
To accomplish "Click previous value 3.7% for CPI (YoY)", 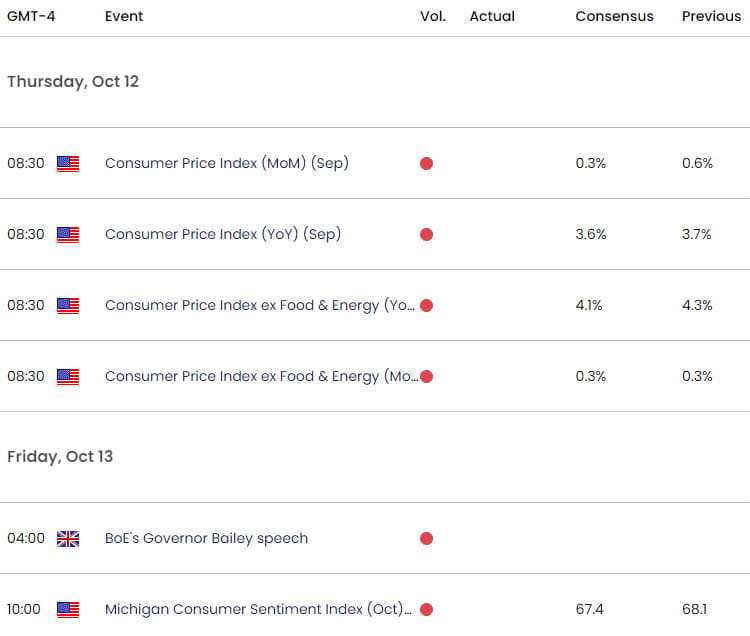I will tap(696, 234).
